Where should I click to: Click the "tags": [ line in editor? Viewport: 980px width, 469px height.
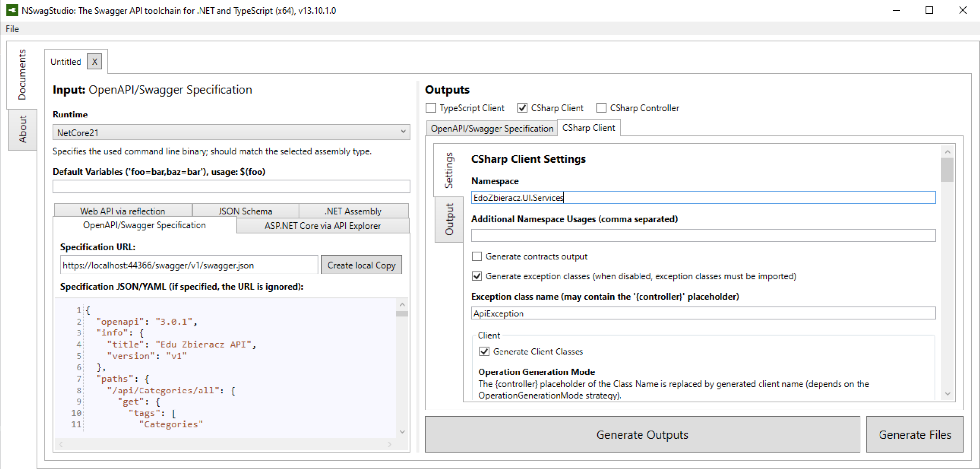(152, 413)
